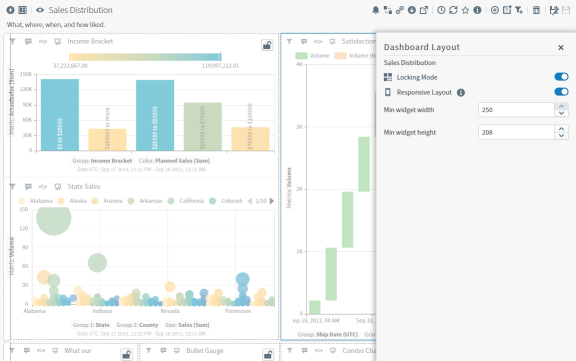Screen dimensions: 576x361
Task: Toggle the Responsive Layout switch
Action: coord(561,92)
